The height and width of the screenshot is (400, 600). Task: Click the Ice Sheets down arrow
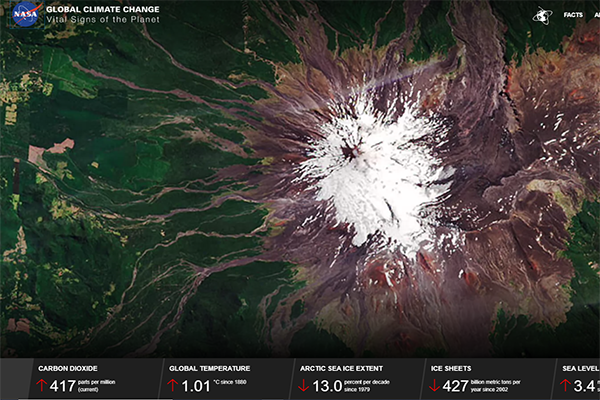(x=434, y=385)
